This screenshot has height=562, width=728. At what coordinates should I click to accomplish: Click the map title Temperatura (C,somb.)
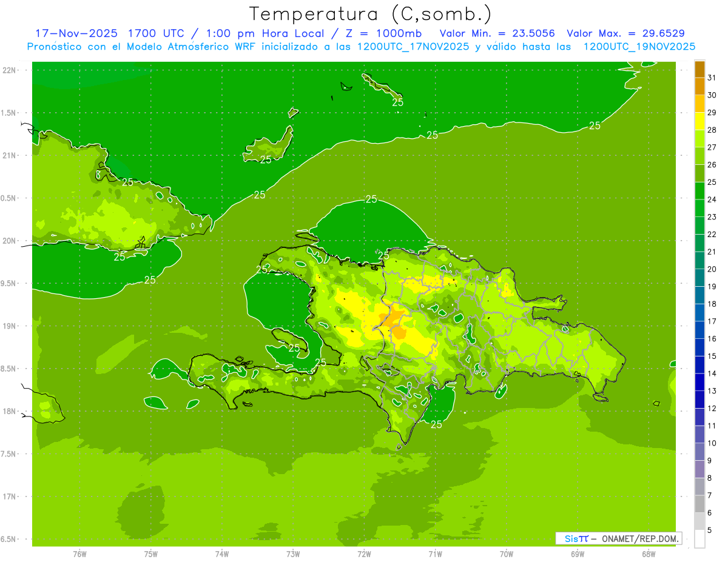click(x=371, y=13)
